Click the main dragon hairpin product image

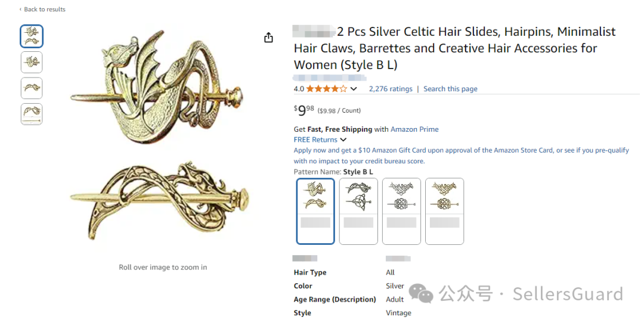pos(163,138)
